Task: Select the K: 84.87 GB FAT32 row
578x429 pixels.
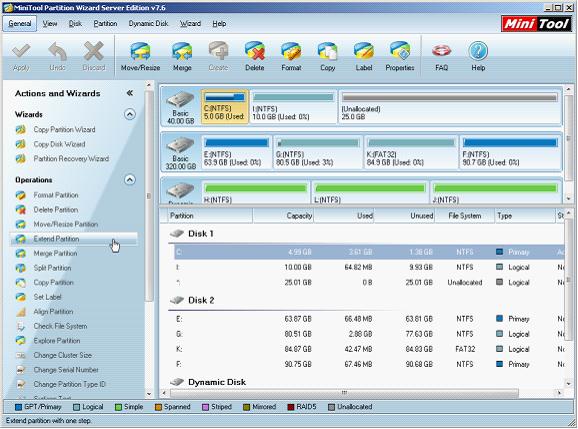Action: [369, 349]
